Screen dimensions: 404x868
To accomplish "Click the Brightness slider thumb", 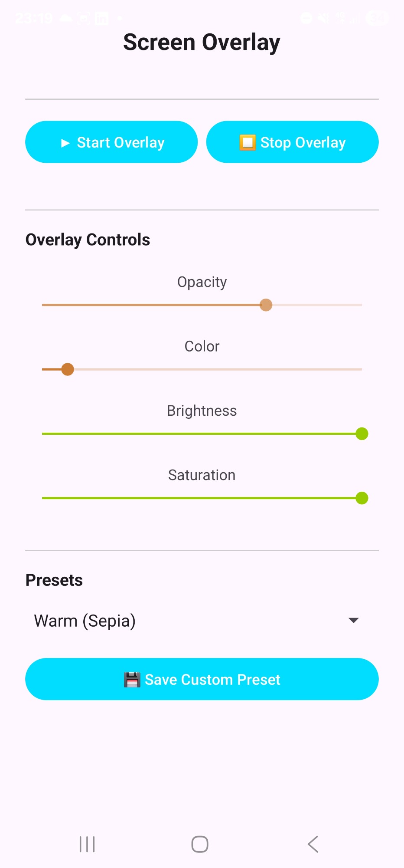I will tap(362, 434).
